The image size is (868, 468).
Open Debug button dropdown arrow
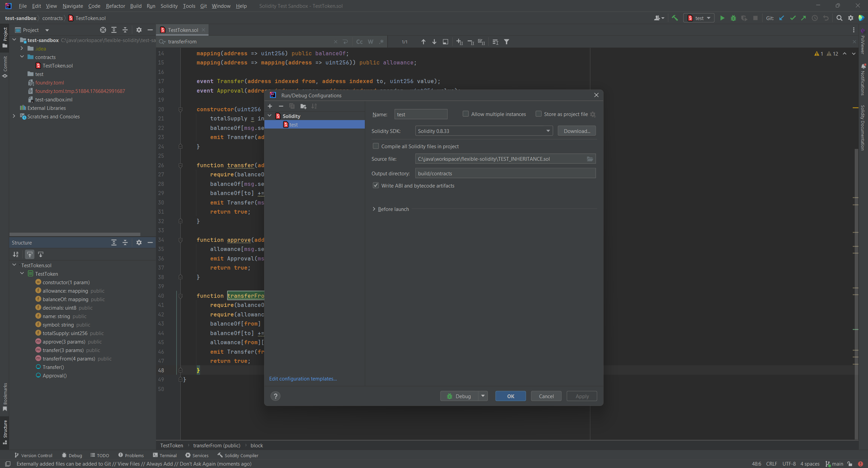click(x=483, y=396)
